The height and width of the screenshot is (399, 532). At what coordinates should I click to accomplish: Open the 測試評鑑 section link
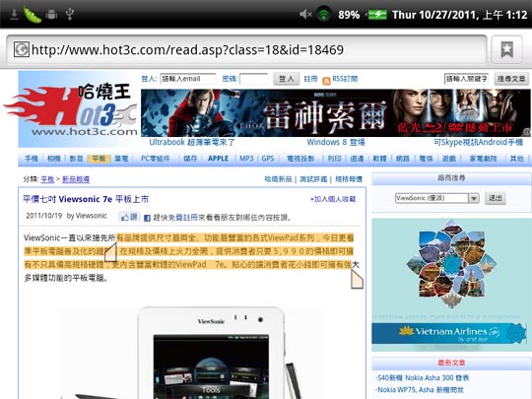(313, 178)
